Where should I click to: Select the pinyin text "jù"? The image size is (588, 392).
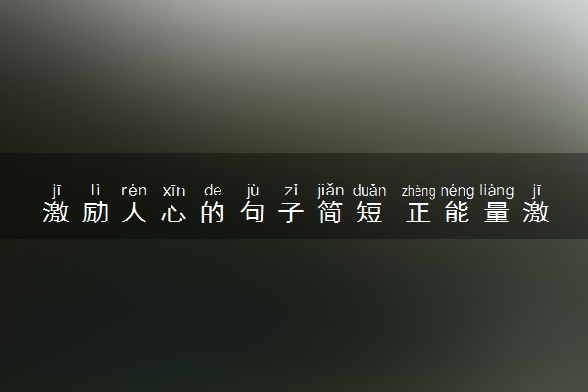(x=253, y=191)
